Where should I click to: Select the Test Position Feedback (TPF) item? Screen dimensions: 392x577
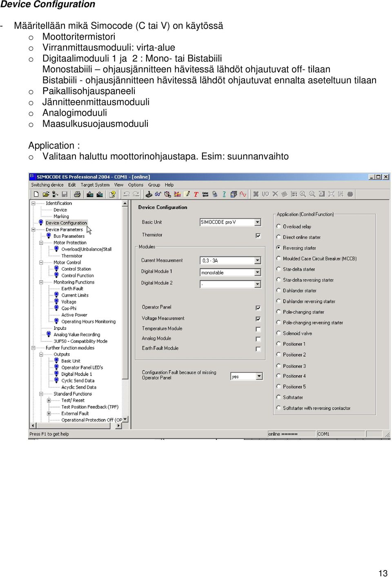[90, 407]
